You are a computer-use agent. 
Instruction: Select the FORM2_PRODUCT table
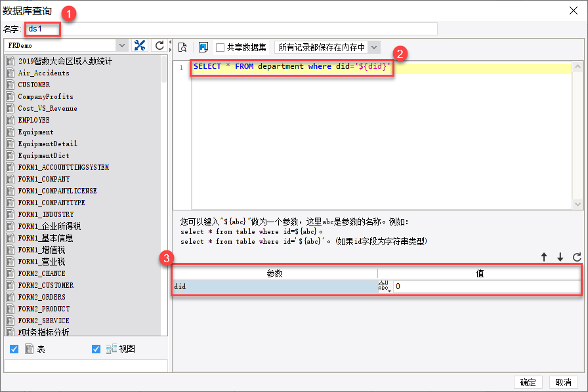(44, 309)
